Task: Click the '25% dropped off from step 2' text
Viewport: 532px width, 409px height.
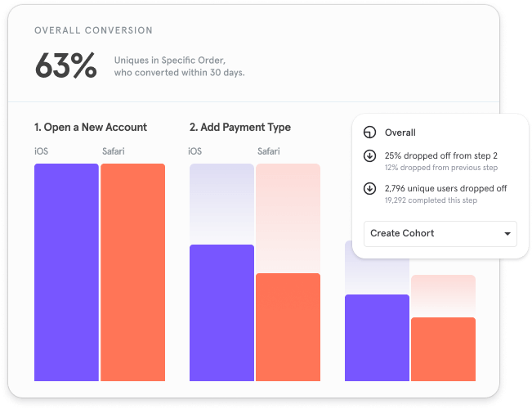Action: pyautogui.click(x=440, y=155)
